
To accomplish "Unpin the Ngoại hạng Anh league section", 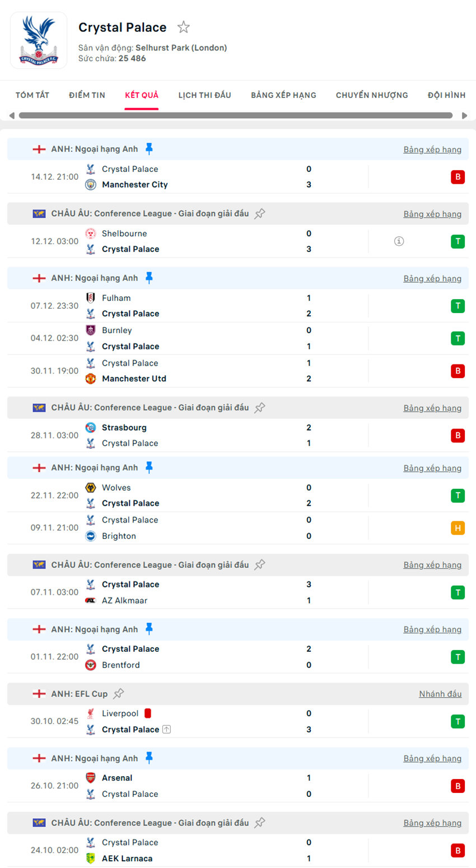I will click(150, 148).
